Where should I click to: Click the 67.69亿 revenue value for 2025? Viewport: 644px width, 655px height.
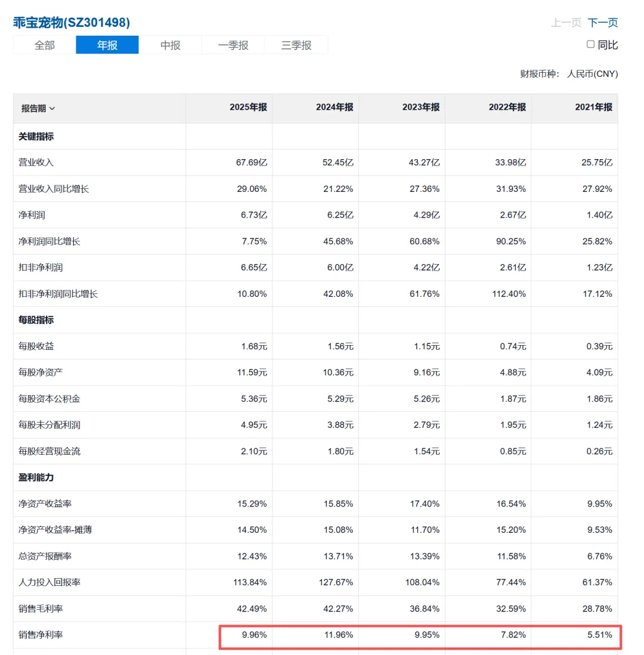coord(252,163)
